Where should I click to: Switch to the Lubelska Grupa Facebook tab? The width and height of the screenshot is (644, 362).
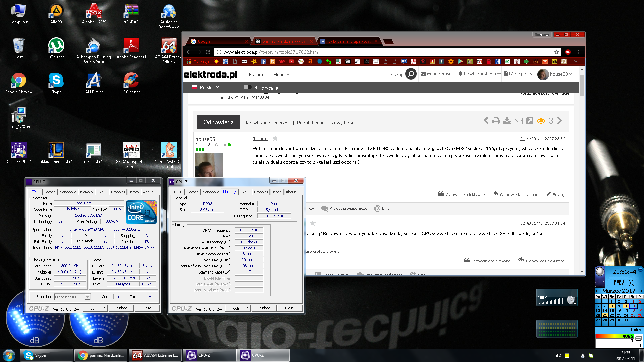click(349, 41)
